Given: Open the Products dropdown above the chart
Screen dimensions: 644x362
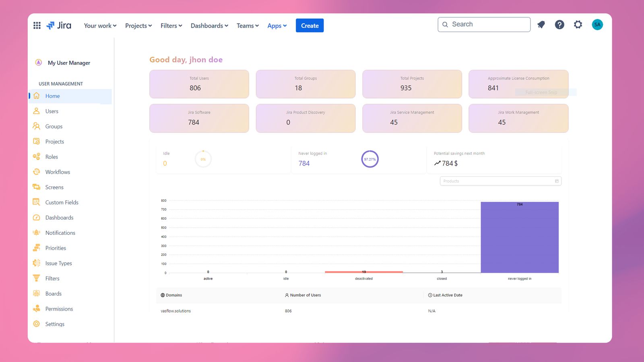Looking at the screenshot, I should [501, 181].
